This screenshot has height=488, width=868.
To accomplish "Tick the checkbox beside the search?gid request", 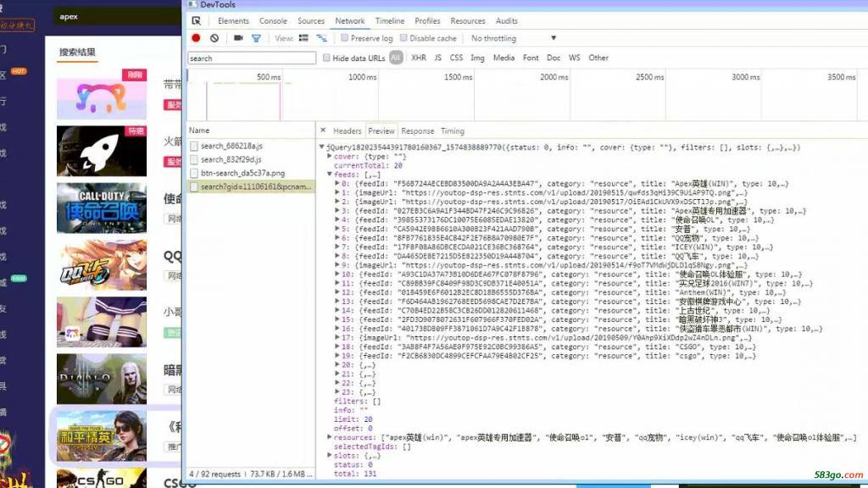I will point(194,187).
